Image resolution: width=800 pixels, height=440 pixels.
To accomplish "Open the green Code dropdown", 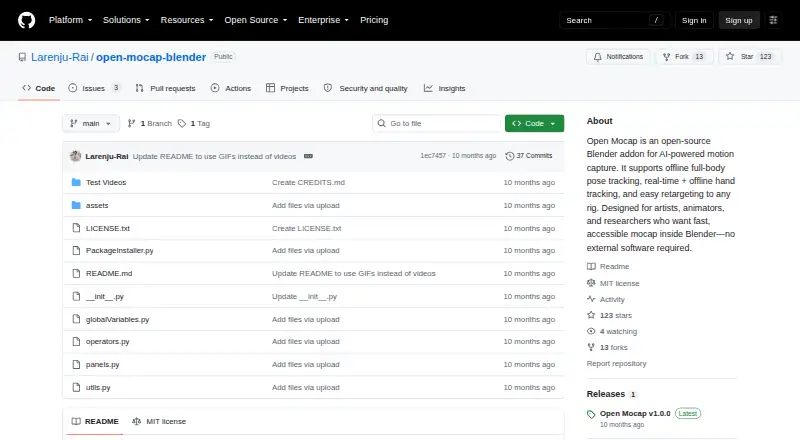I will click(534, 124).
